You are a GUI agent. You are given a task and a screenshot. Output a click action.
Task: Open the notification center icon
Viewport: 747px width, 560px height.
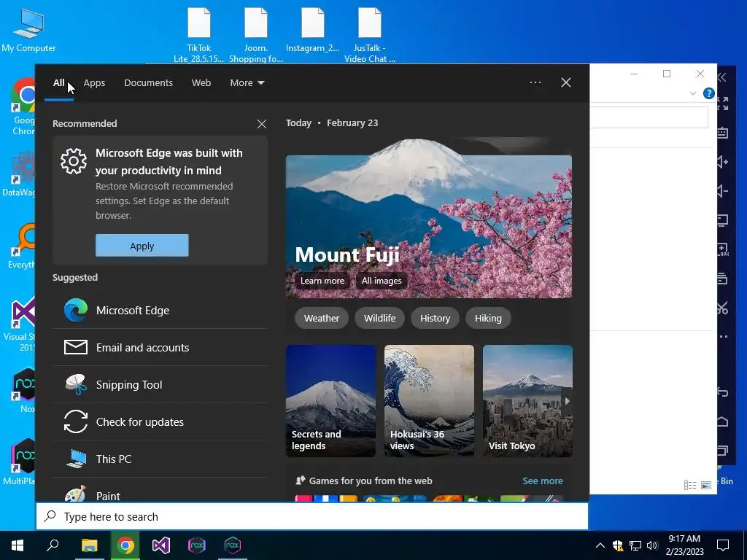[x=723, y=545]
